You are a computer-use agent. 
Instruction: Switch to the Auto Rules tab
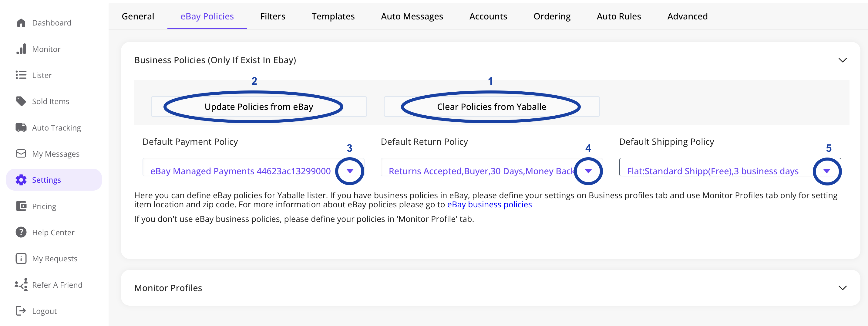(619, 16)
